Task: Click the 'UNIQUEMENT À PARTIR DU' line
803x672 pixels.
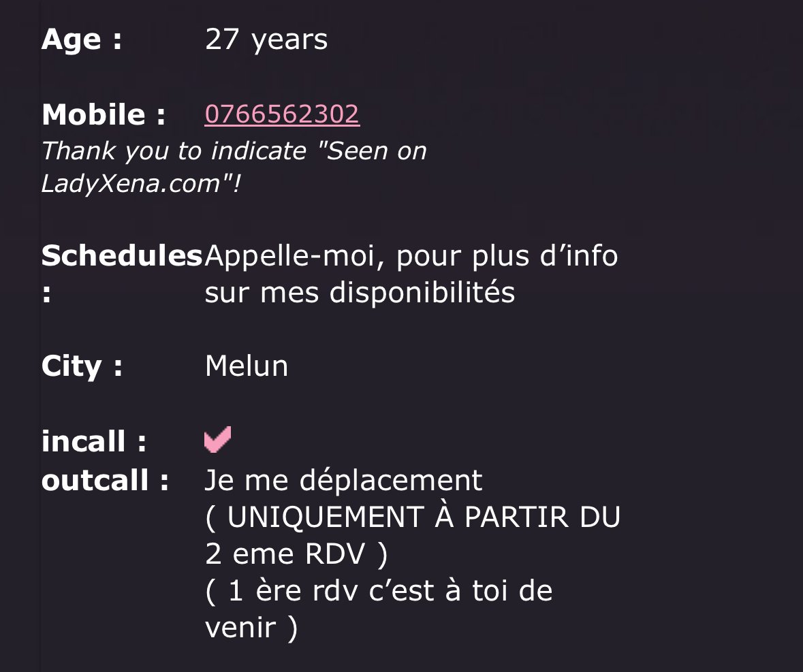Action: pos(413,517)
